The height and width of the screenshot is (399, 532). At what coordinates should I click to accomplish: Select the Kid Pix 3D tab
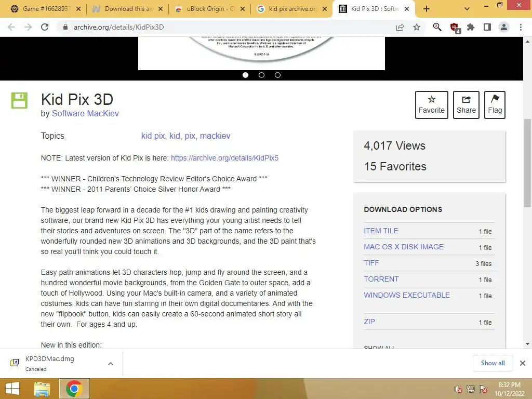(x=373, y=9)
